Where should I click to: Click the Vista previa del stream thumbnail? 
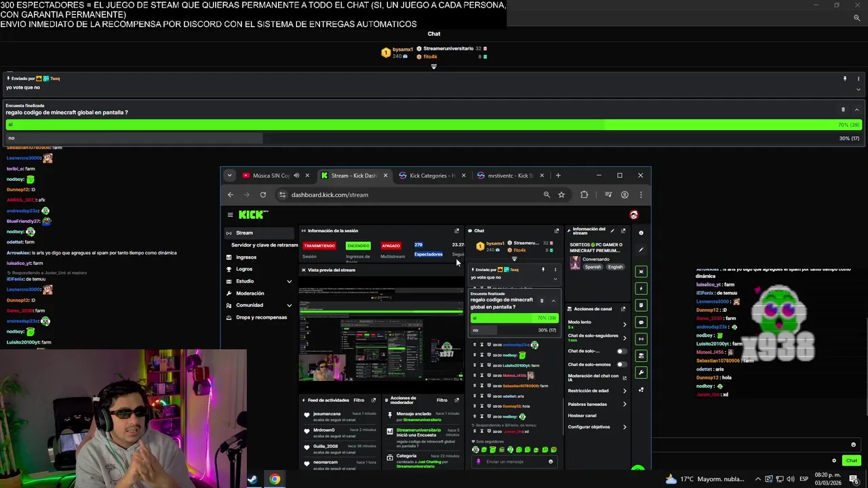click(x=381, y=333)
